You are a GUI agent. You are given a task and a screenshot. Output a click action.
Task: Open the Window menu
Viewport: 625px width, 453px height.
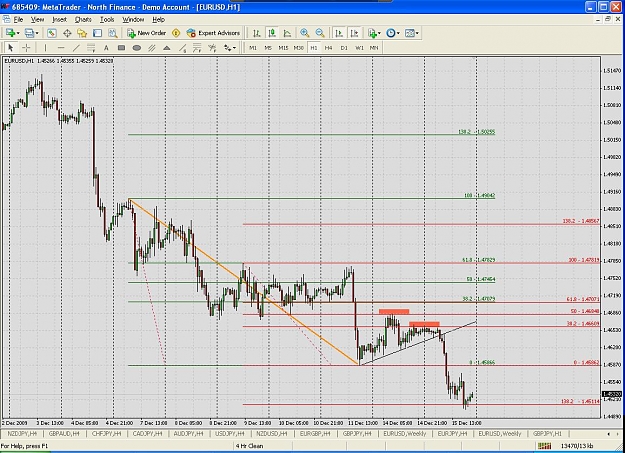tap(133, 19)
